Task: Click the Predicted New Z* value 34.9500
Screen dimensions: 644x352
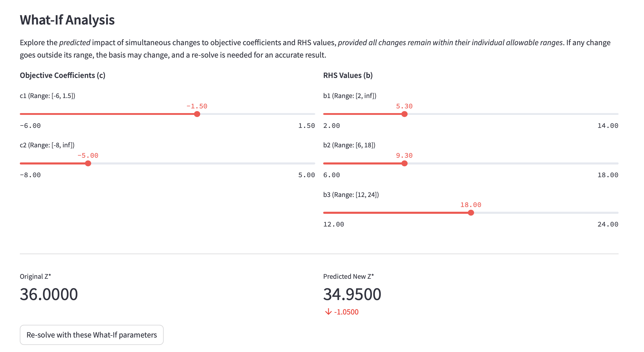Action: coord(352,294)
